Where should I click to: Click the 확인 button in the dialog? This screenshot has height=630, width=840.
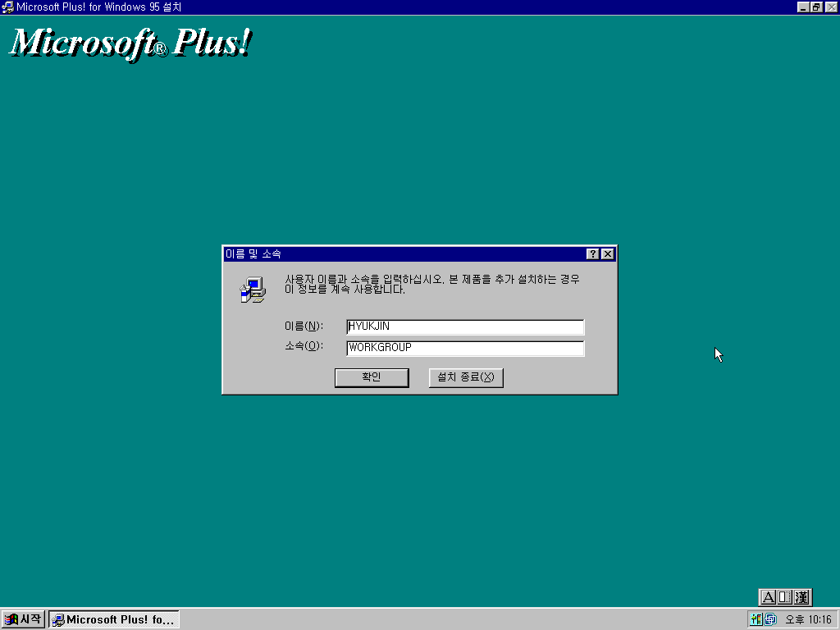click(x=372, y=377)
